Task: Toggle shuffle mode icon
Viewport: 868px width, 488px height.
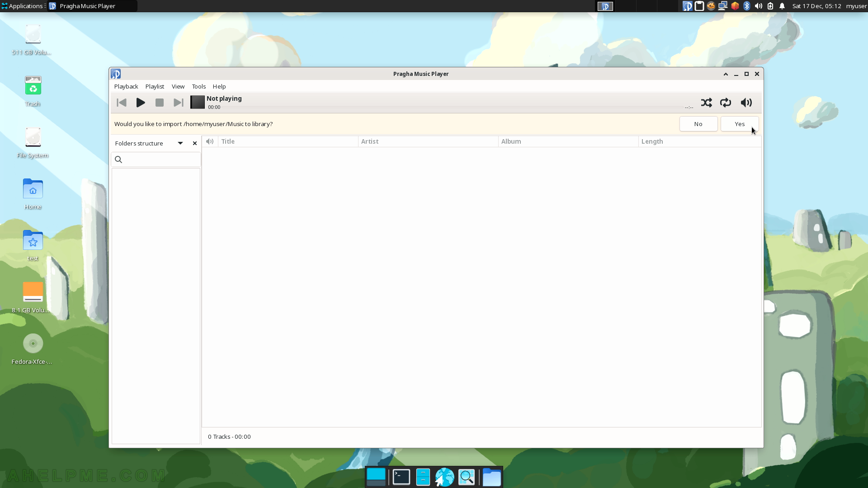Action: [707, 103]
